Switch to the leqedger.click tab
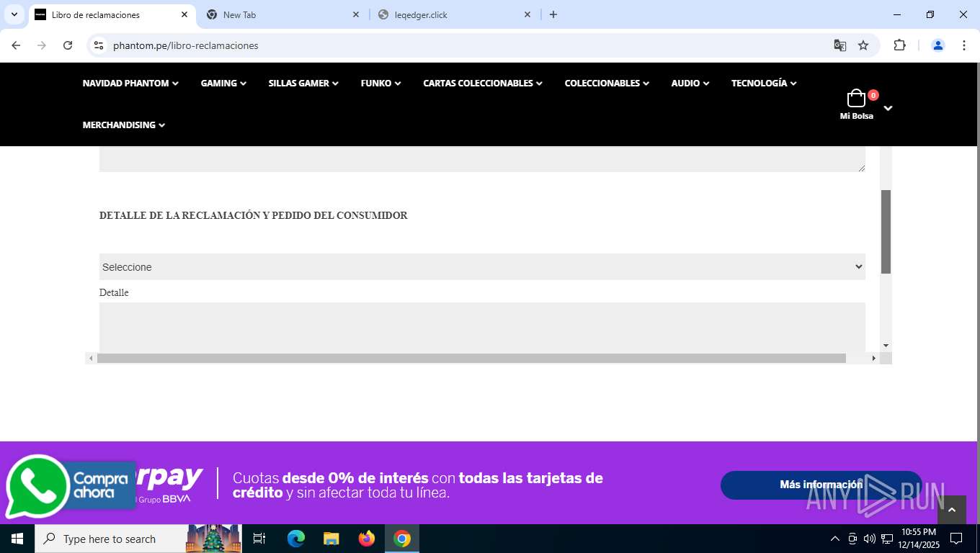 point(455,14)
